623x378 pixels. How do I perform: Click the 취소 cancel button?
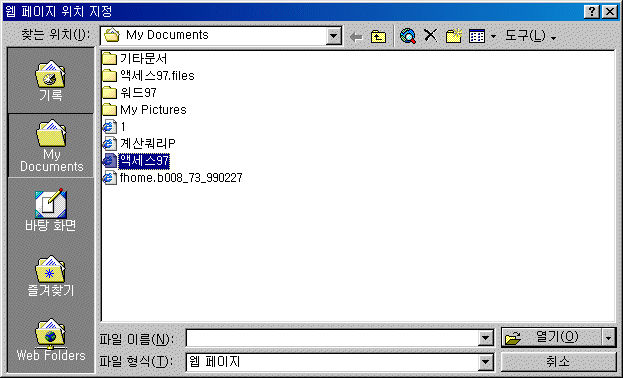coord(558,362)
